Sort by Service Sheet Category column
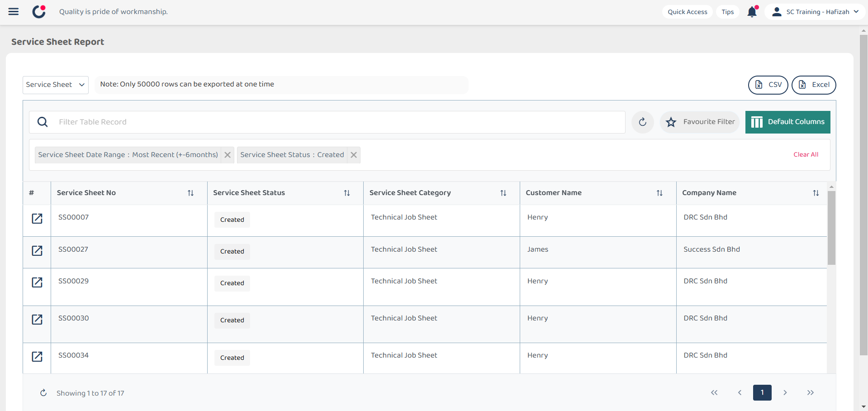Image resolution: width=868 pixels, height=411 pixels. click(x=503, y=193)
